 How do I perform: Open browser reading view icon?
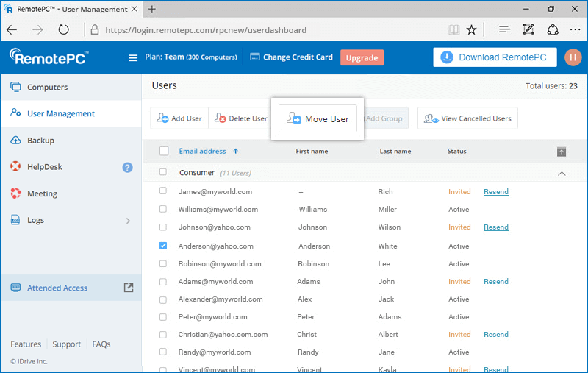(x=453, y=29)
